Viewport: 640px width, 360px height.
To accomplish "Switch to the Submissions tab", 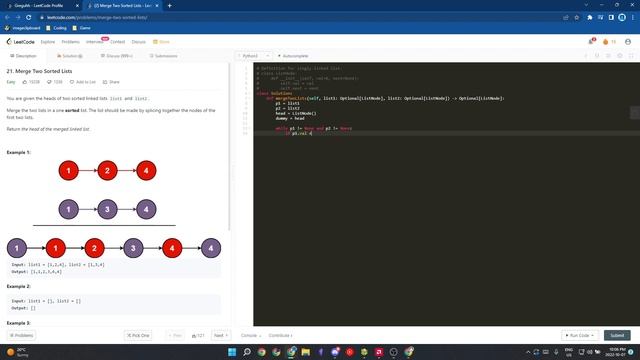I will click(x=163, y=56).
